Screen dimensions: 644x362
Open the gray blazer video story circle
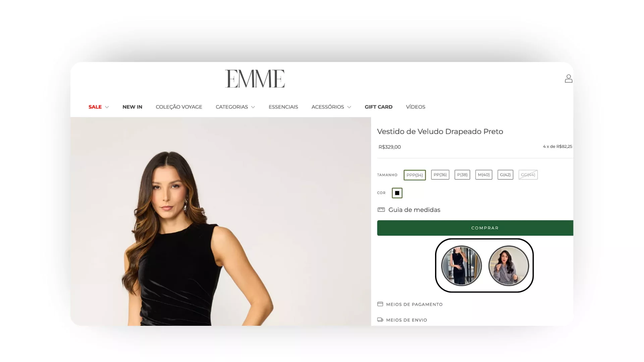coord(508,266)
